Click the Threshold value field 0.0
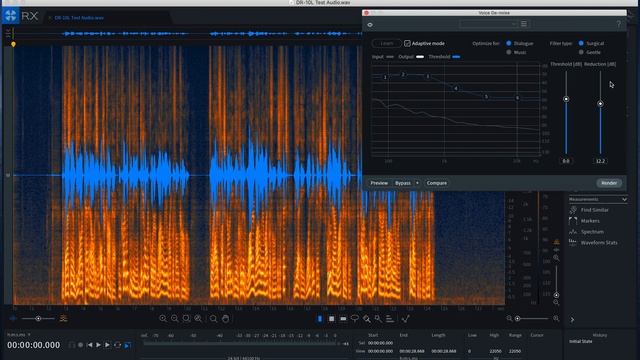Screen dimensions: 640x360 click(566, 161)
